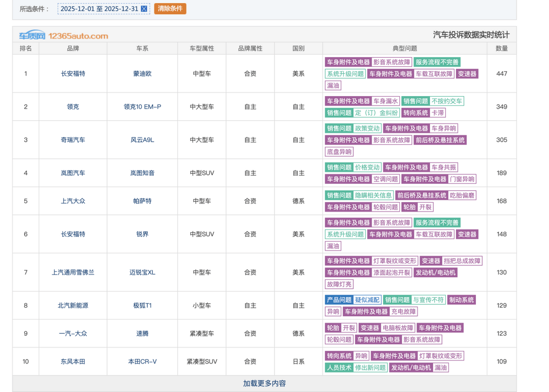Remove the 2025-12-01 date filter with X
Screen dimensions: 549x392
tap(144, 9)
